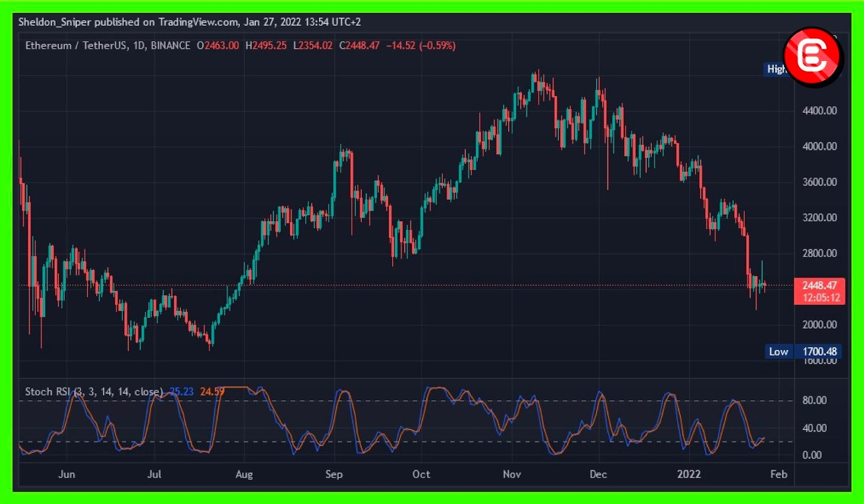
Task: Click the 2022 label on time axis
Action: click(689, 474)
